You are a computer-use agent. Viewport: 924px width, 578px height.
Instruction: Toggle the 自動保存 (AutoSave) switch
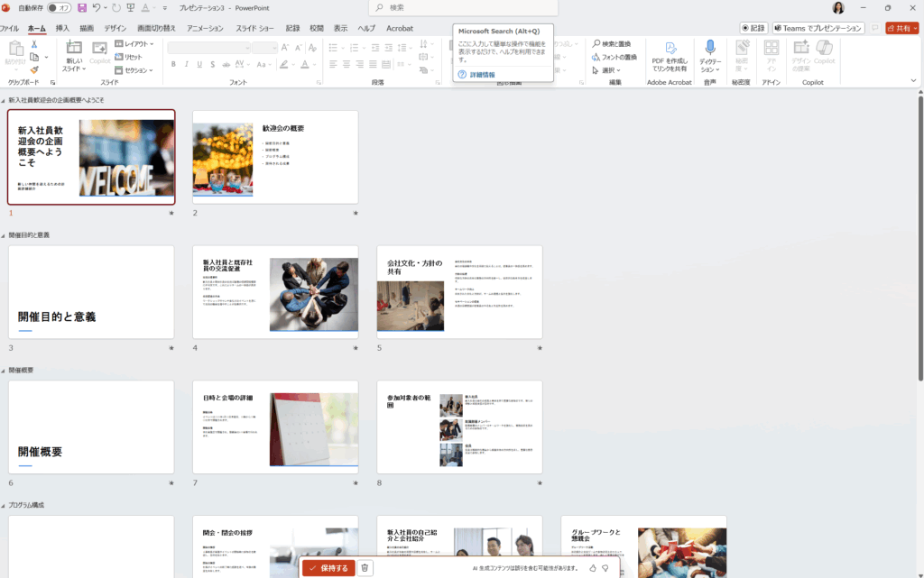[60, 7]
